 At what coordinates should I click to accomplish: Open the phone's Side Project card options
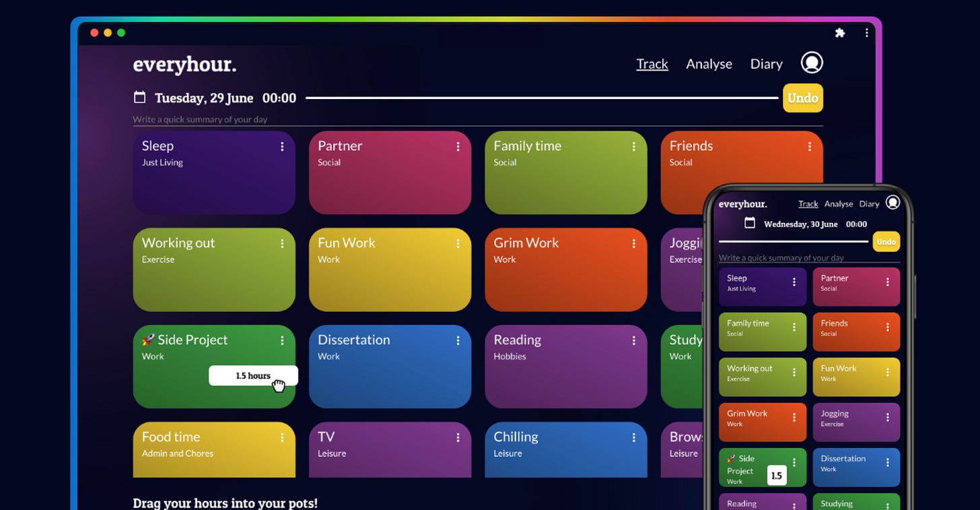coord(794,463)
